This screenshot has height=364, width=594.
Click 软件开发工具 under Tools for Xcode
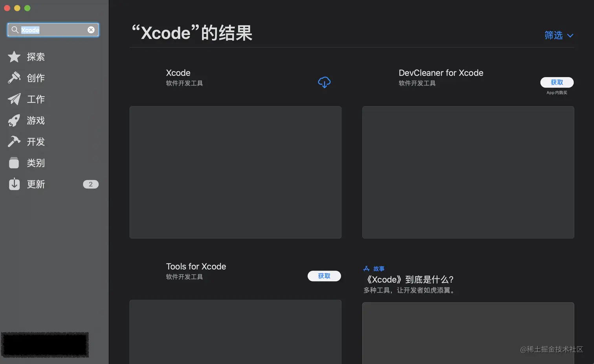click(184, 277)
